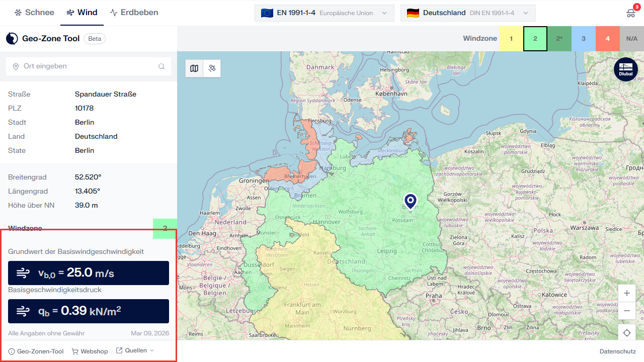Zoom in with the plus button

[x=626, y=293]
